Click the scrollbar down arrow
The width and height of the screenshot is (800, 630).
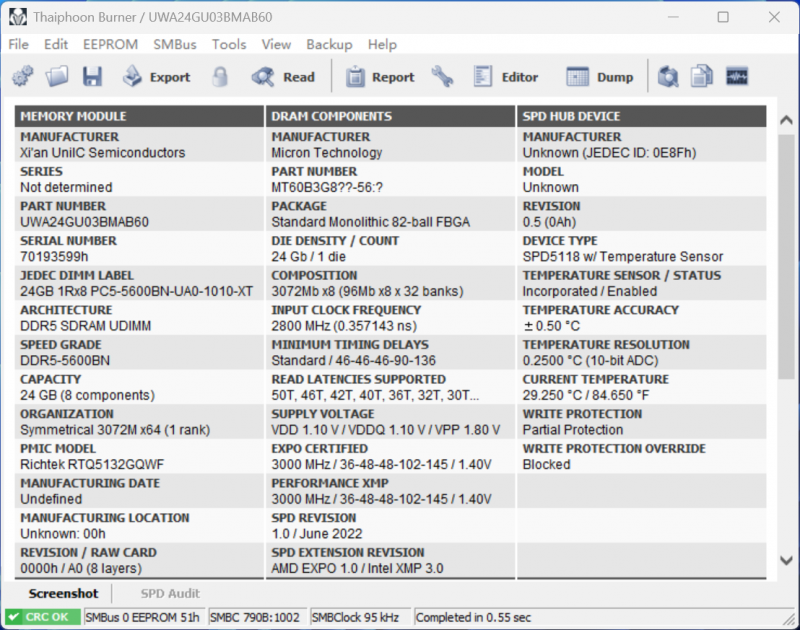coord(787,562)
